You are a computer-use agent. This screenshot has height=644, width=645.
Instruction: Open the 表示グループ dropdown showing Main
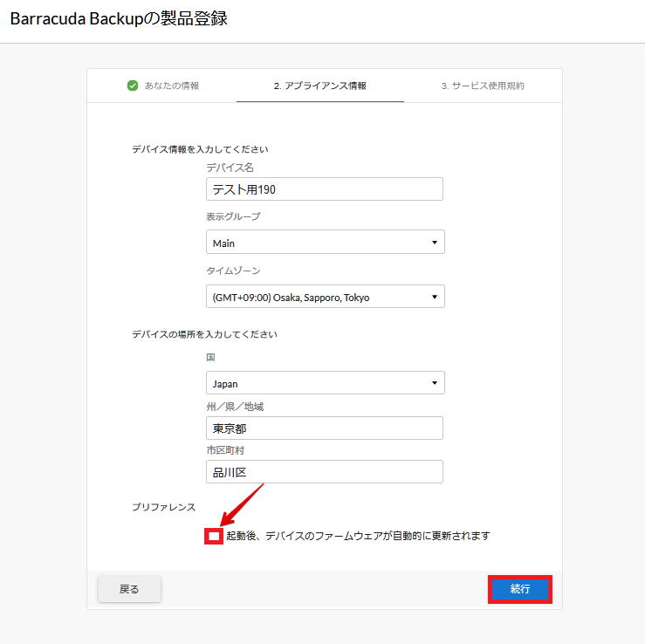click(x=326, y=242)
